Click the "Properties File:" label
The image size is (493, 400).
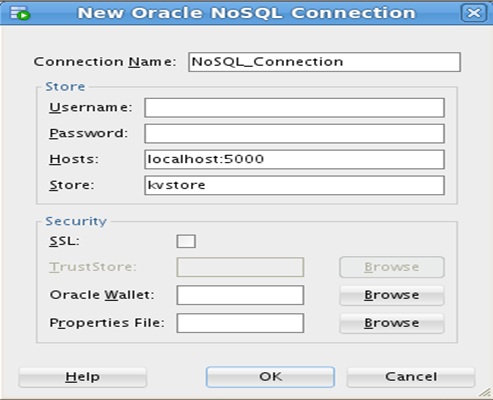click(x=107, y=323)
